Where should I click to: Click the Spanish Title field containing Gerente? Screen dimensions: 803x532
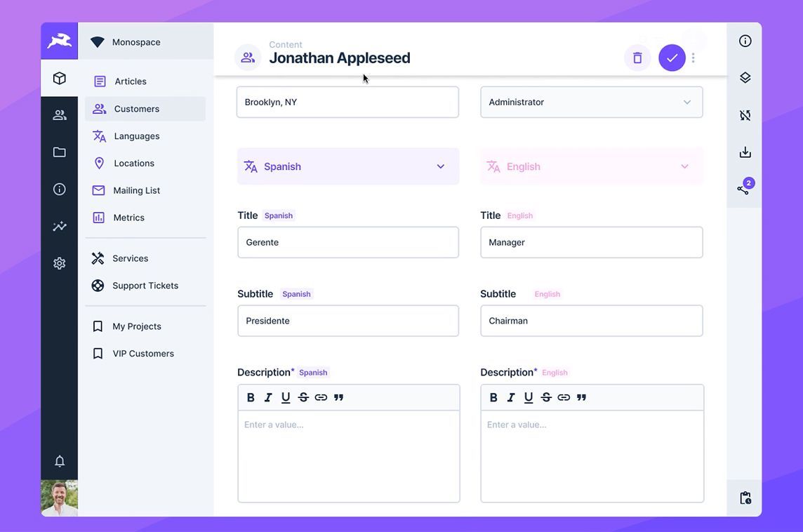[x=348, y=242]
